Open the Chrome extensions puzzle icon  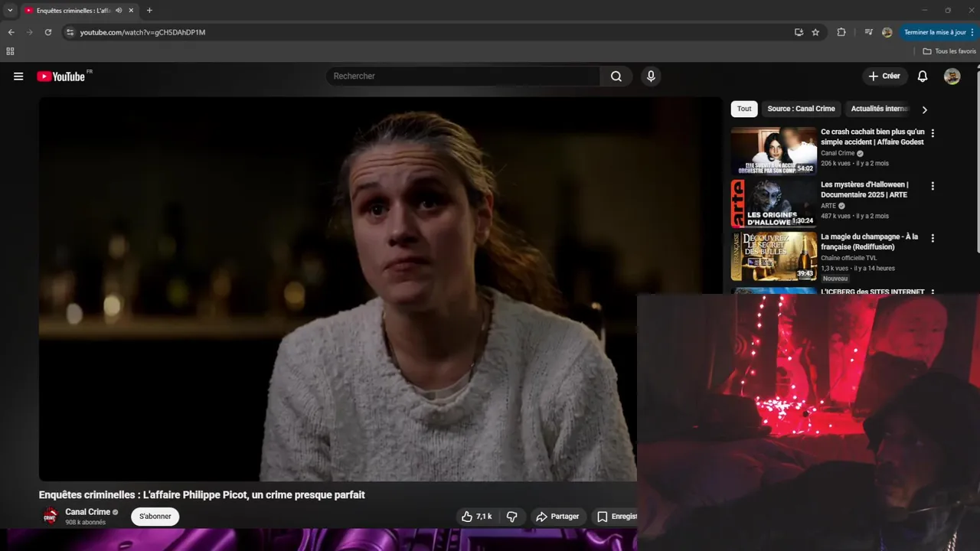point(841,32)
